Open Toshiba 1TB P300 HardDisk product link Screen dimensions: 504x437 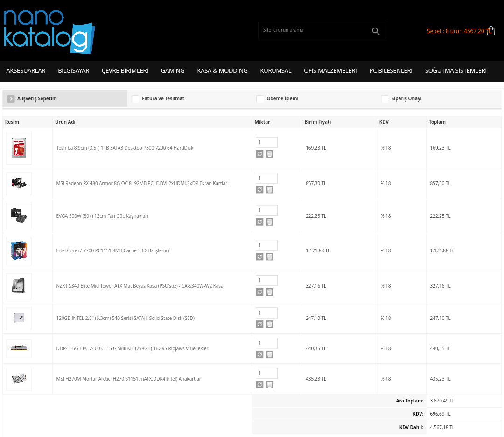pos(125,148)
